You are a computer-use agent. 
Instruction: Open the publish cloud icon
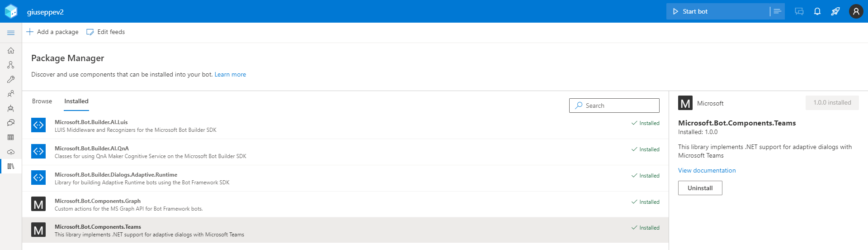tap(11, 152)
